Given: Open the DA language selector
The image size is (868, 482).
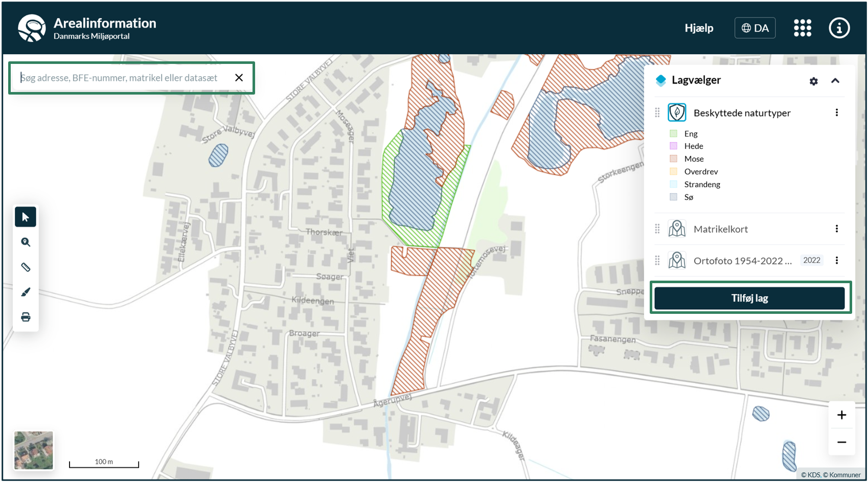Looking at the screenshot, I should (755, 28).
